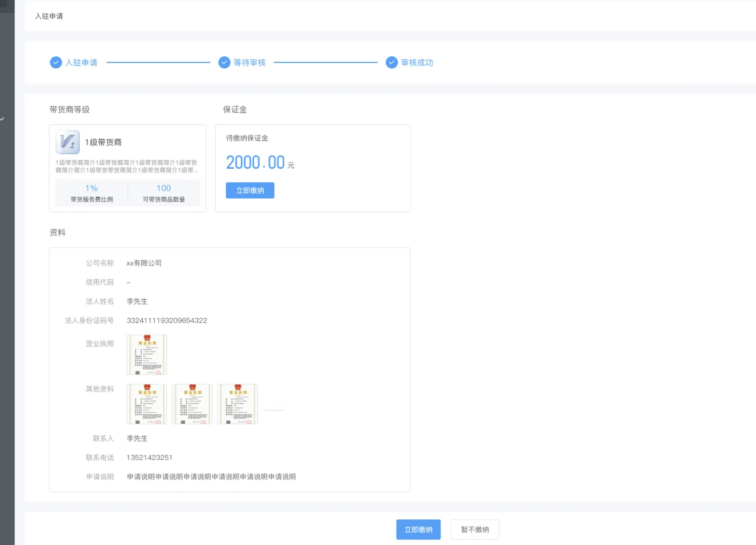Screen dimensions: 756x545
Task: Click the 2000.00 deposit amount
Action: 255,162
